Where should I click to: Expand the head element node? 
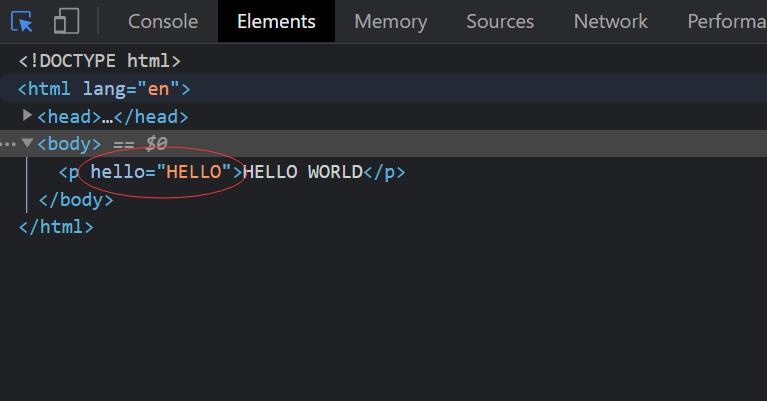[x=28, y=117]
